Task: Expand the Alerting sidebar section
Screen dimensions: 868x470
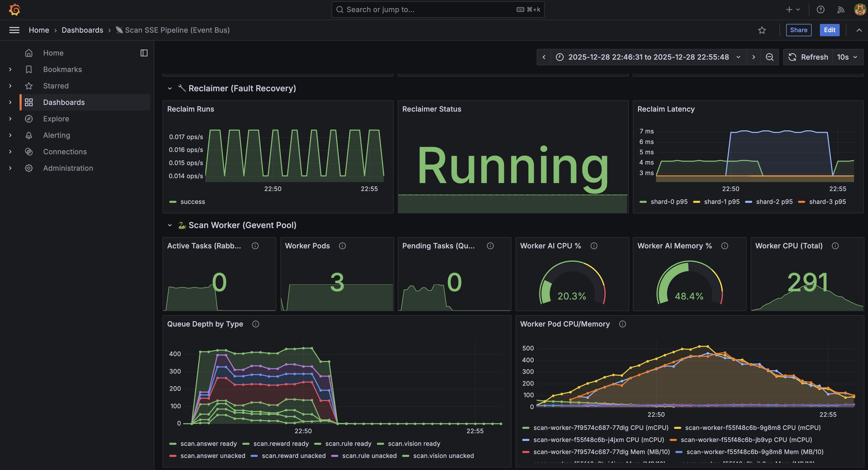Action: pyautogui.click(x=10, y=135)
